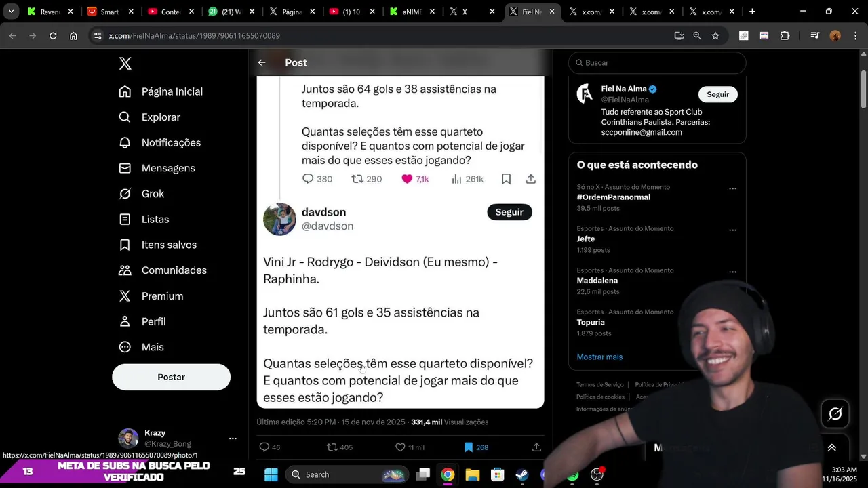Open Premium in the sidebar
This screenshot has width=868, height=488.
coord(151,296)
